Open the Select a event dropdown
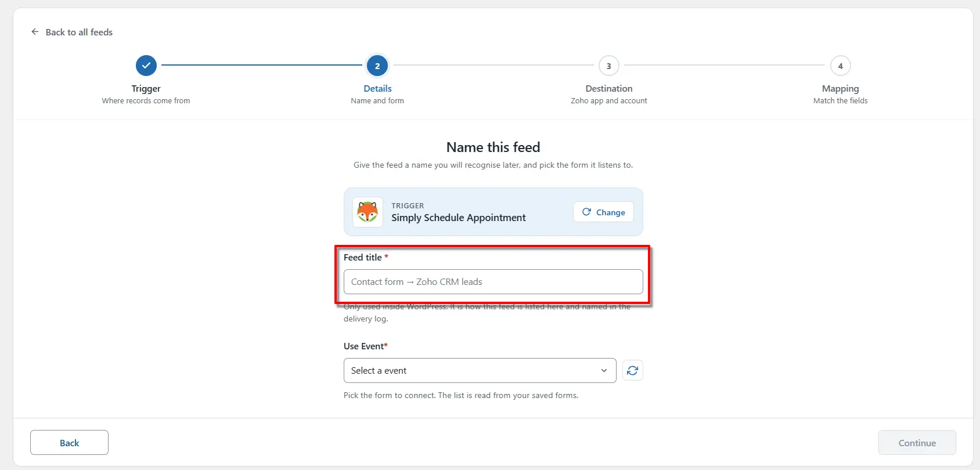Image resolution: width=980 pixels, height=470 pixels. (480, 371)
